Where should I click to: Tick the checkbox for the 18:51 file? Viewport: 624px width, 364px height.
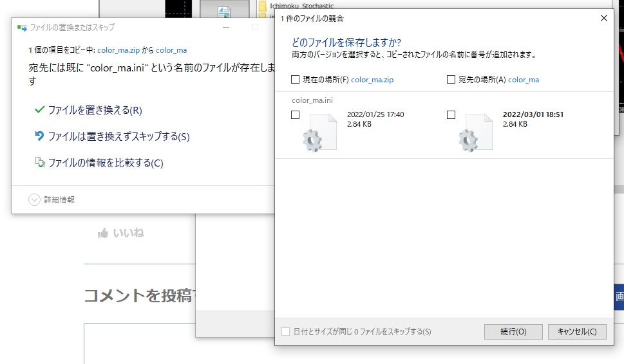coord(451,114)
